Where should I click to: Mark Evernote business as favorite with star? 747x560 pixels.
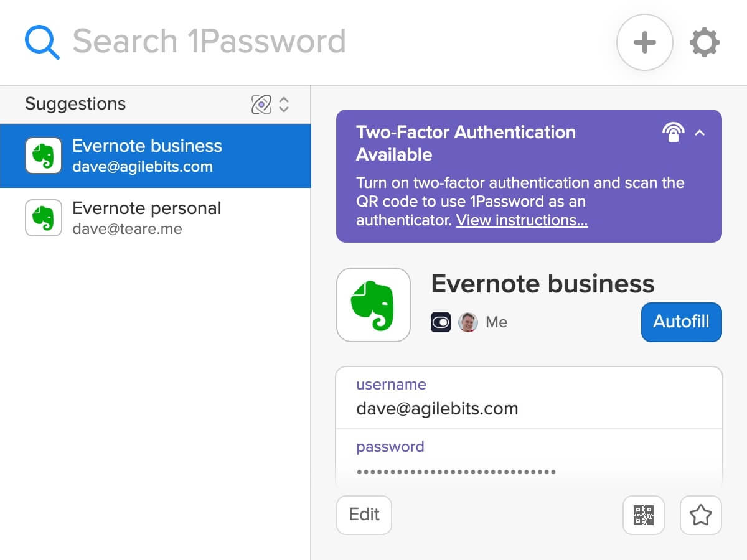pos(700,515)
